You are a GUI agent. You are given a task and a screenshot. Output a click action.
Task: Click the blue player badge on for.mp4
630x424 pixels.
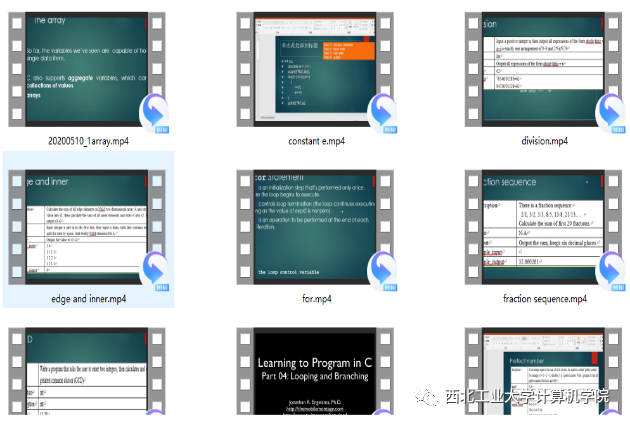(382, 269)
